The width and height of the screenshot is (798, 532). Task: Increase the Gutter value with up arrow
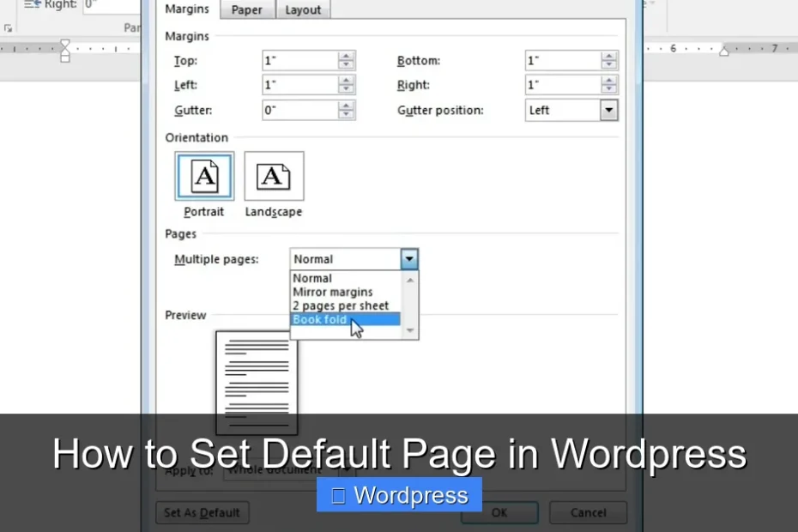pyautogui.click(x=346, y=106)
